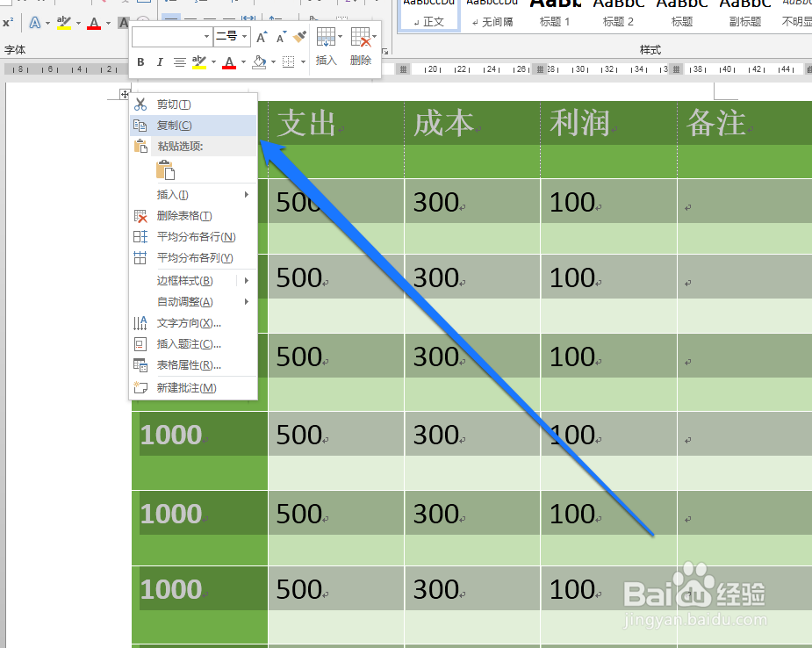The height and width of the screenshot is (648, 812).
Task: Click the 删除 table icon with red X
Action: pos(362,36)
